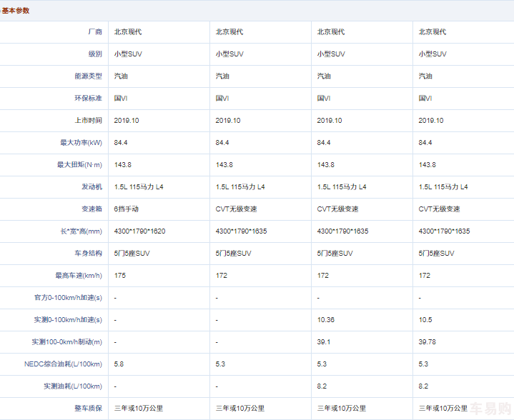514x420 pixels.
Task: Select the 实测油耗(L/100km) row label
Action: point(73,386)
